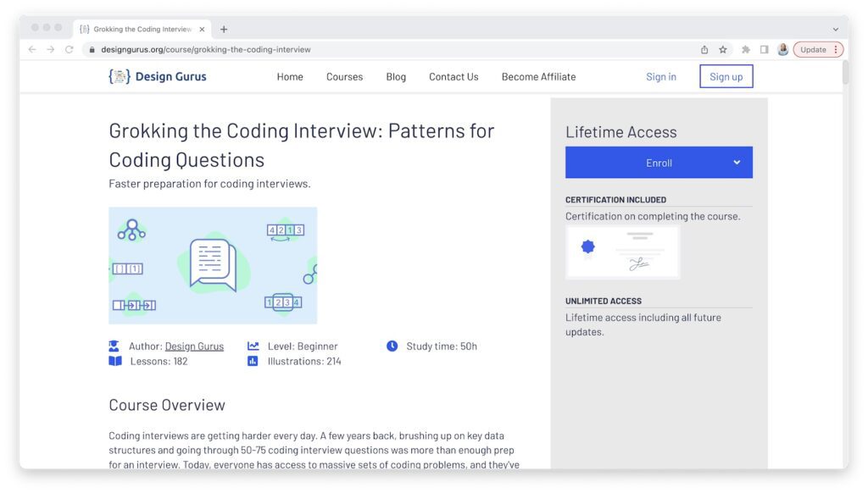The width and height of the screenshot is (868, 493).
Task: Click the 'Lifetime Access' heading
Action: coord(621,131)
